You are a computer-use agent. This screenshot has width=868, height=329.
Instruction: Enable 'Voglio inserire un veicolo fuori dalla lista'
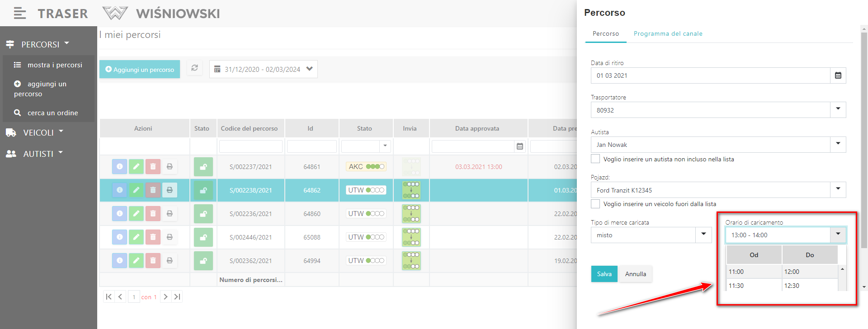pyautogui.click(x=595, y=204)
